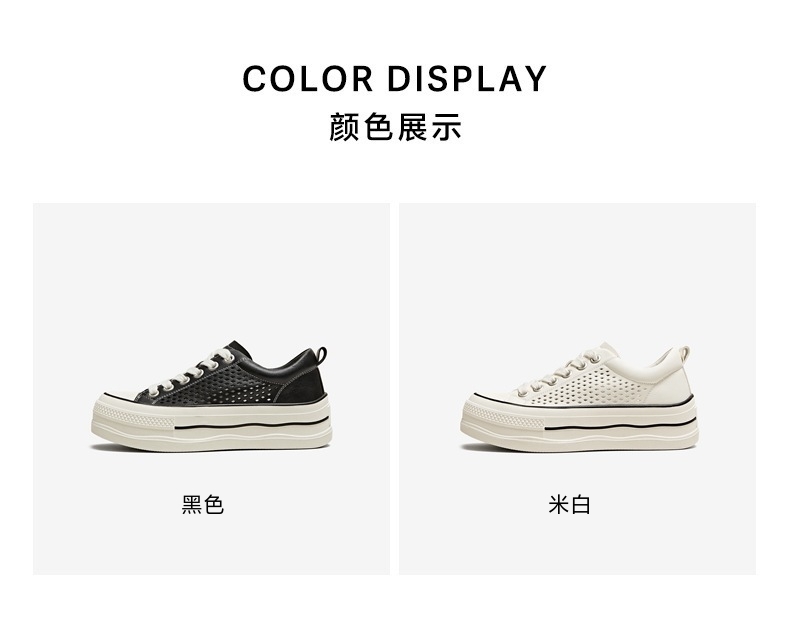
Task: Click the black shoe's heel pull tab
Action: [x=321, y=353]
